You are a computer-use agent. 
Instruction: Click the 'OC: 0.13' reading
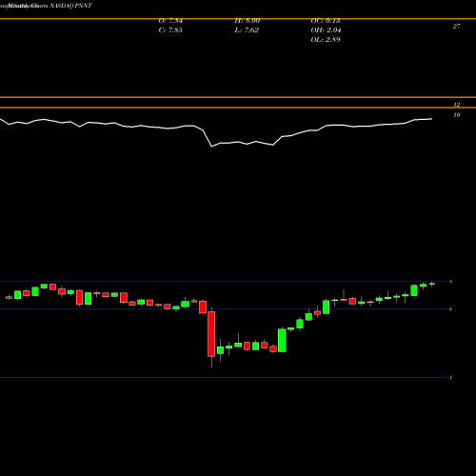[326, 21]
